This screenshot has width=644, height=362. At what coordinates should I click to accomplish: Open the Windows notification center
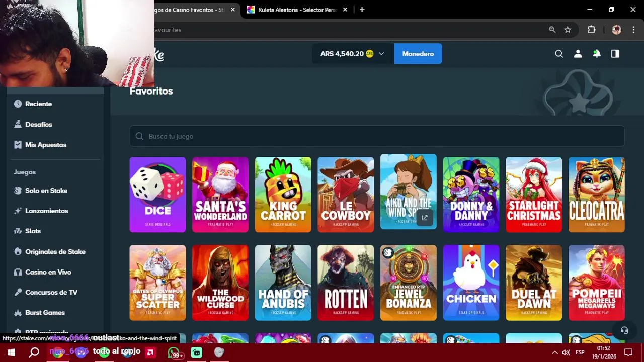[x=628, y=352]
